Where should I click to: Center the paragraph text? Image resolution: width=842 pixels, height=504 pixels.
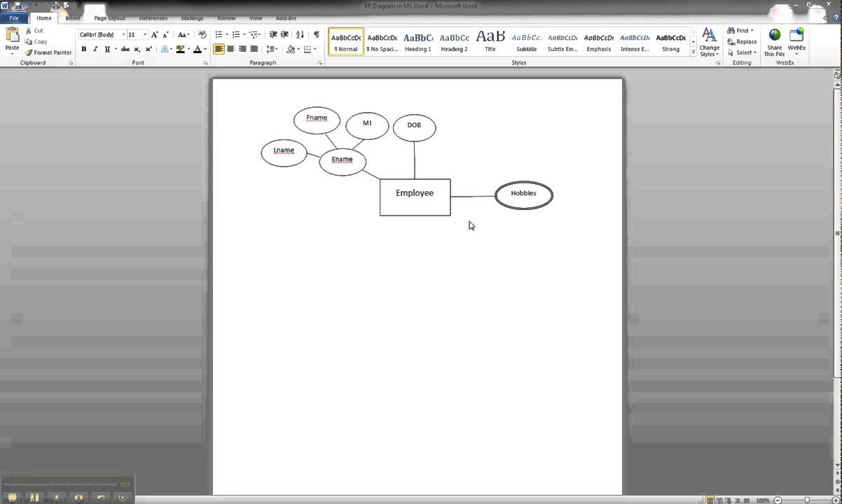(x=230, y=49)
